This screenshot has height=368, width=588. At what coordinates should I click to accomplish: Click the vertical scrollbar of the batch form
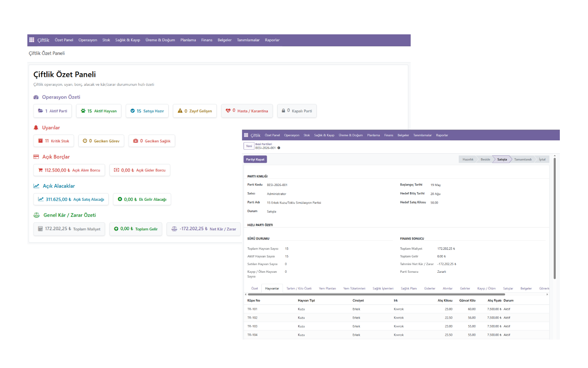pyautogui.click(x=555, y=218)
